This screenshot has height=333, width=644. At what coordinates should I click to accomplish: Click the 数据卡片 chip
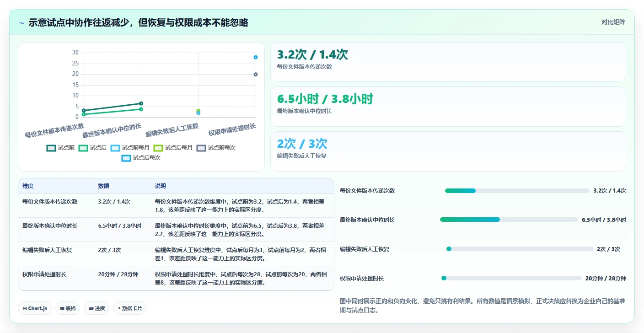point(130,308)
